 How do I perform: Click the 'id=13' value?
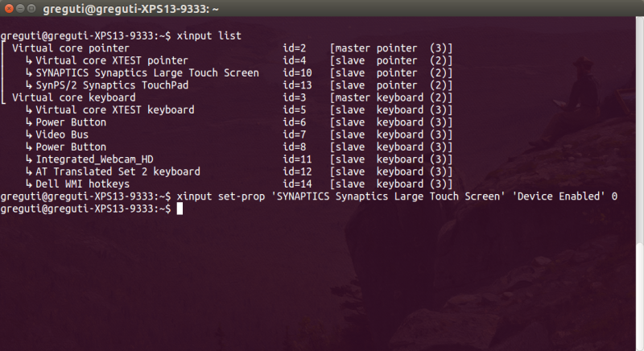tap(297, 85)
